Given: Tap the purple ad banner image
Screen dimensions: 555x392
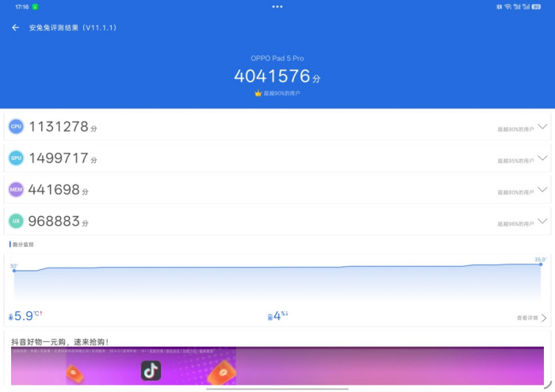Looking at the screenshot, I should 277,366.
